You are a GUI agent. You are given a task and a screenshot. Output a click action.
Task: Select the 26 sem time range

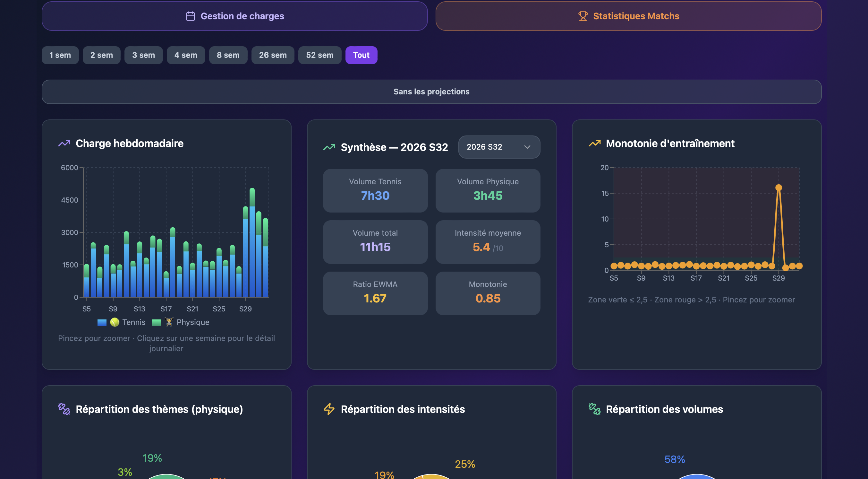(273, 55)
